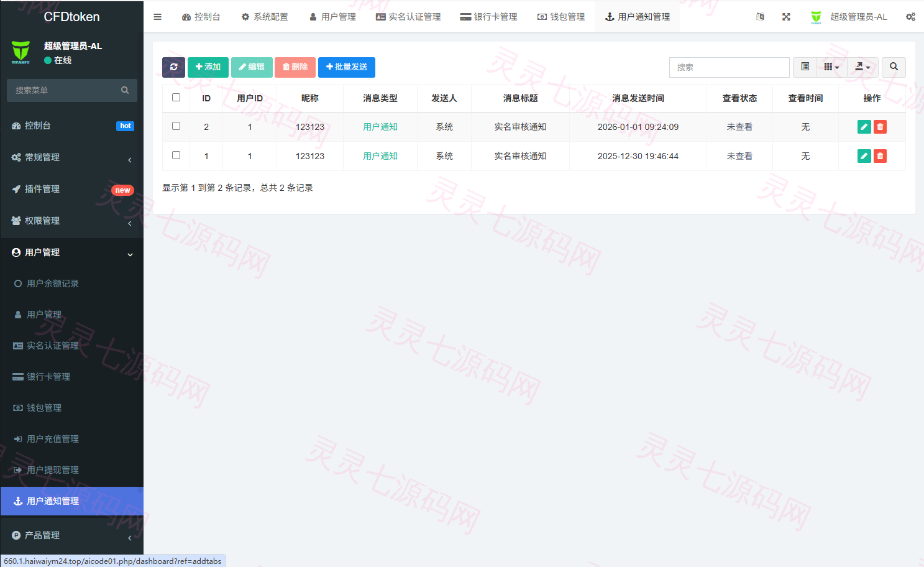Click the magnifier search button beside toolbar

pyautogui.click(x=894, y=67)
